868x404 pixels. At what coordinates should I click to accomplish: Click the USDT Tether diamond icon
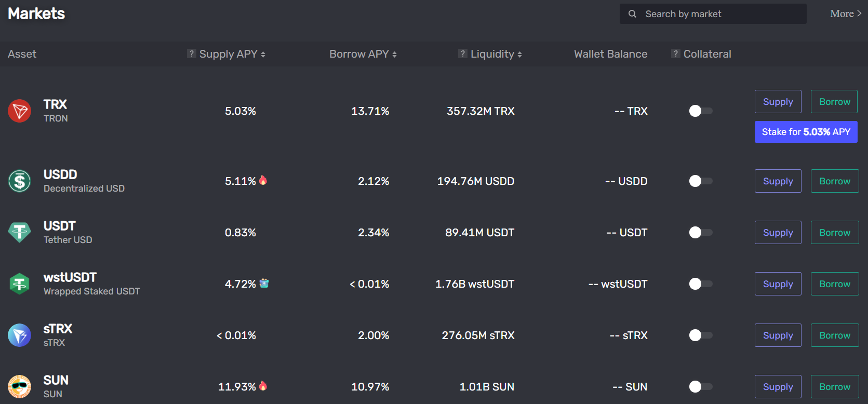(19, 233)
